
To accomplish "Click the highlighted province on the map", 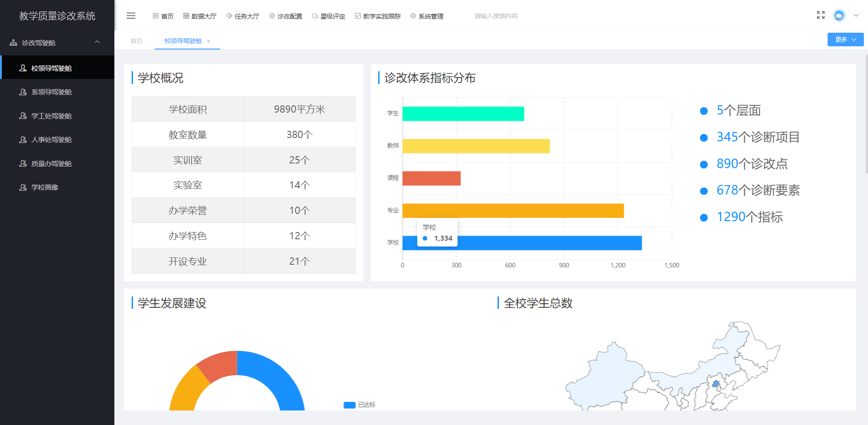I will [x=716, y=384].
